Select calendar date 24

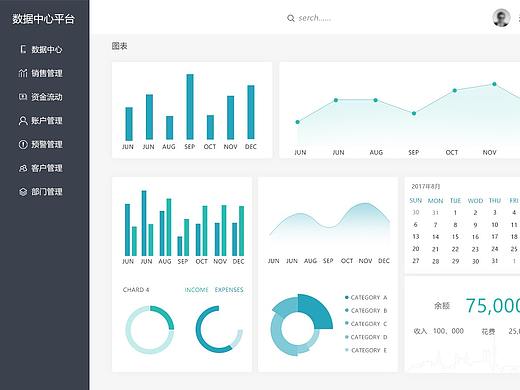(x=495, y=249)
